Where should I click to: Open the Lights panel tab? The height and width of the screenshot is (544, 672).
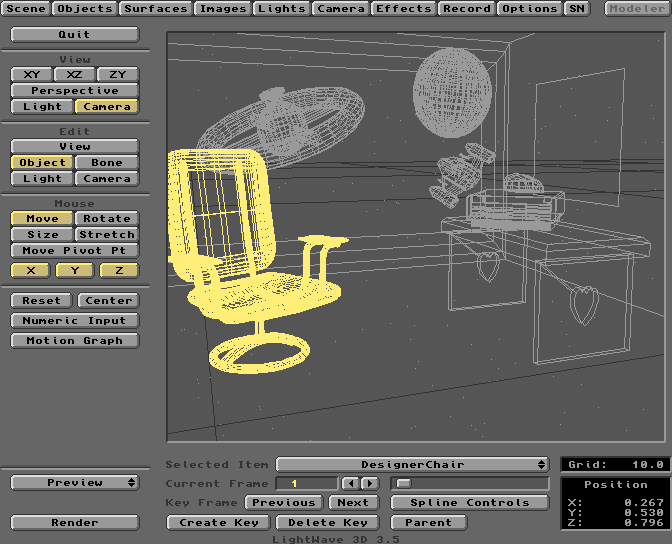282,9
